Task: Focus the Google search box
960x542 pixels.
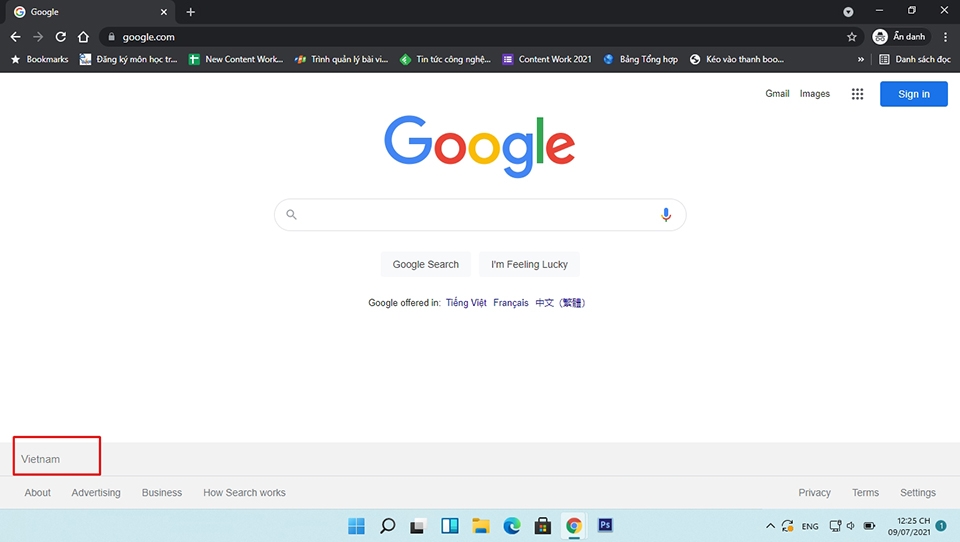Action: 480,214
